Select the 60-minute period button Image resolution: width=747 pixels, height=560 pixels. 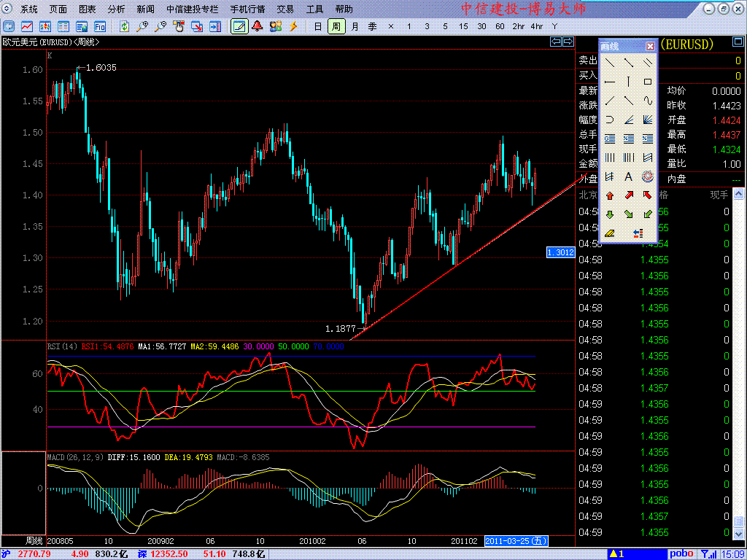(x=500, y=27)
